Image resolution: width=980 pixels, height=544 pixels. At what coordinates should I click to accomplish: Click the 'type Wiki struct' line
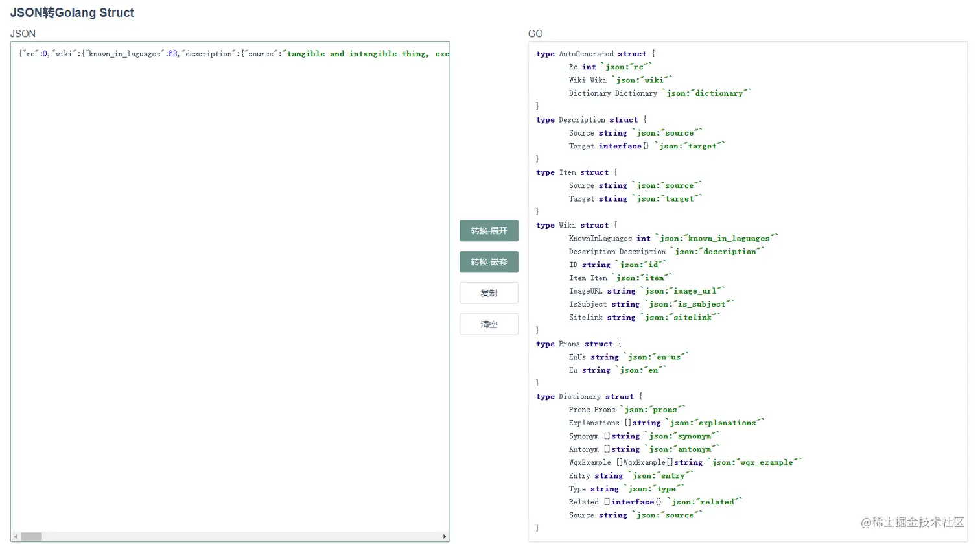(x=577, y=225)
